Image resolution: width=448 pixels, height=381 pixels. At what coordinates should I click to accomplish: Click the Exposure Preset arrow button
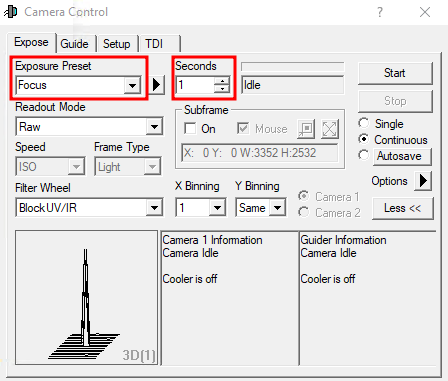pyautogui.click(x=157, y=85)
